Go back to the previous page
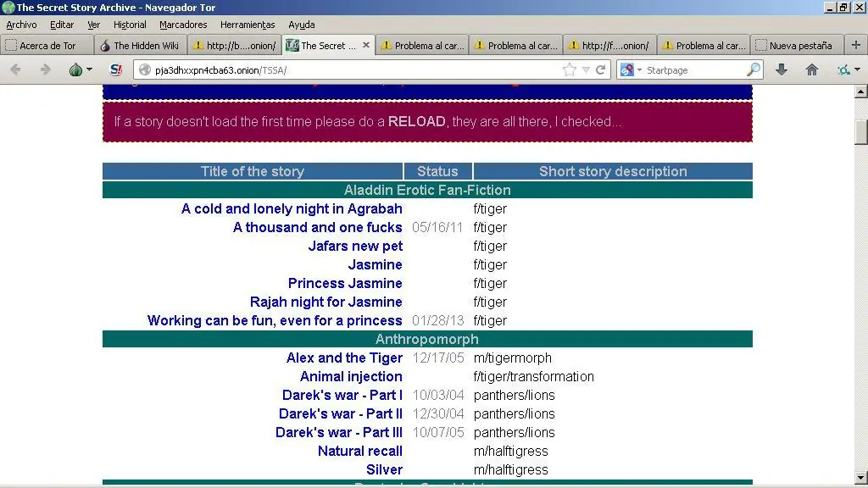This screenshot has height=488, width=868. (x=15, y=69)
